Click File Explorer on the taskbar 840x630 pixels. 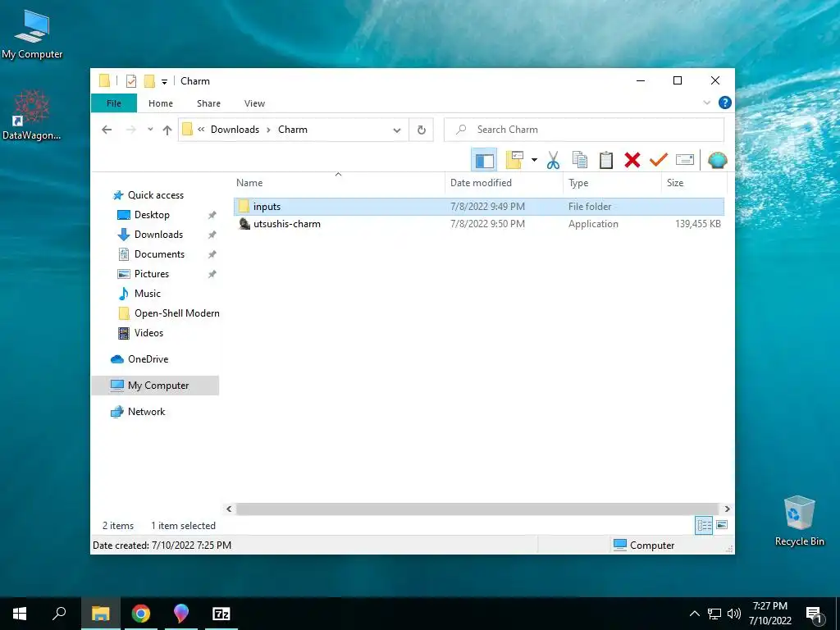[100, 614]
